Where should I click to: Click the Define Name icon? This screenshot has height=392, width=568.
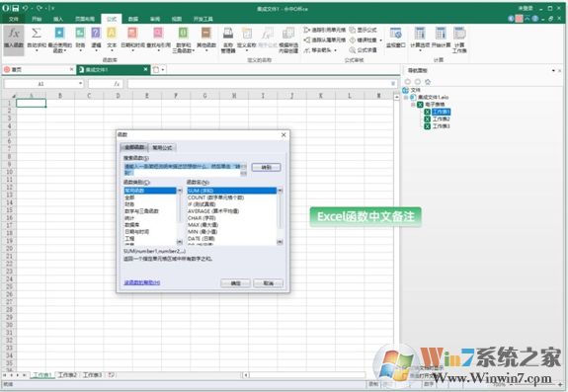coord(247,34)
